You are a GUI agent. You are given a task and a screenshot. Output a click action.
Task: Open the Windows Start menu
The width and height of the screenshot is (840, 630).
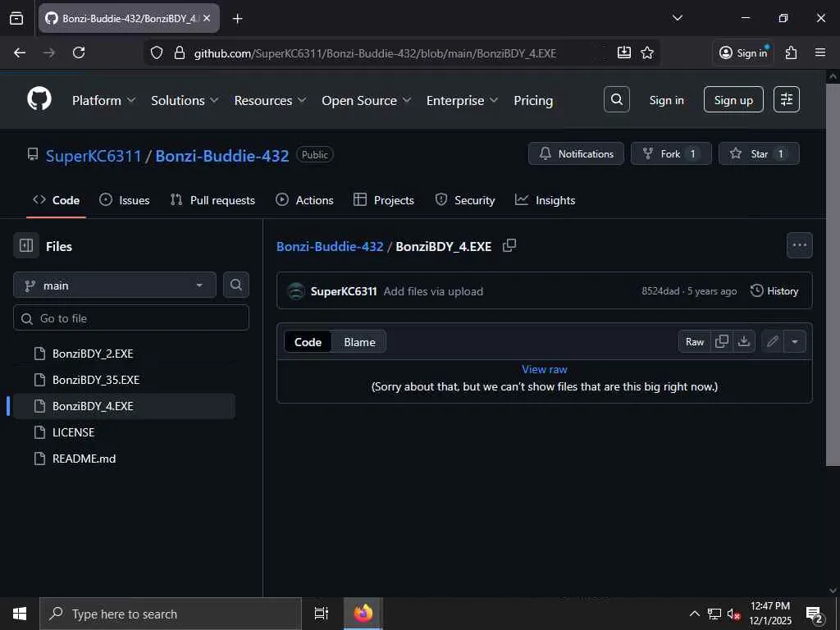[20, 614]
